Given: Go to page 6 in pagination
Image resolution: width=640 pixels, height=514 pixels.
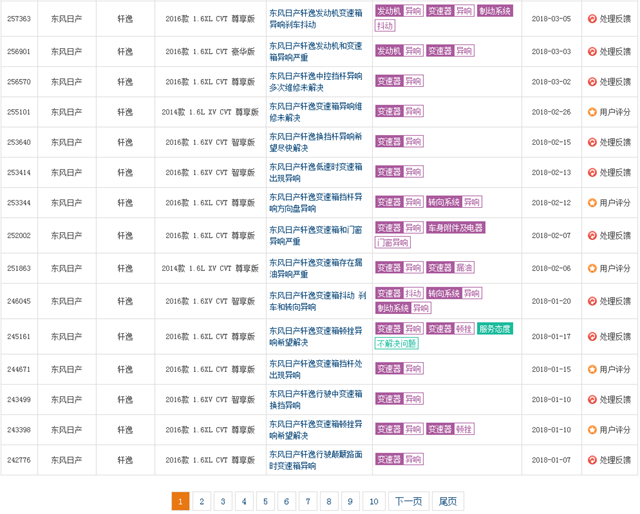Looking at the screenshot, I should click(287, 501).
